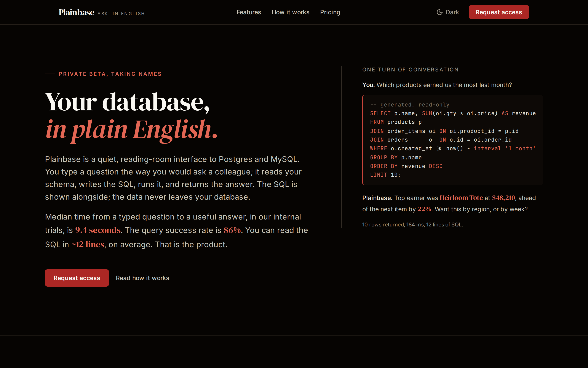Click the 'ASK, IN ENGLISH' tagline
Screen dimensions: 588x368
(121, 14)
